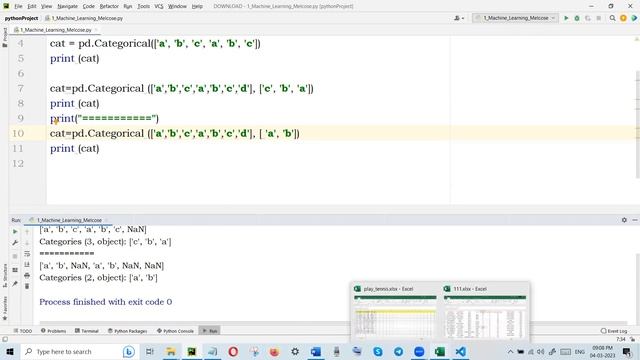The width and height of the screenshot is (640, 360).
Task: Open Skype from the taskbar
Action: [x=378, y=351]
